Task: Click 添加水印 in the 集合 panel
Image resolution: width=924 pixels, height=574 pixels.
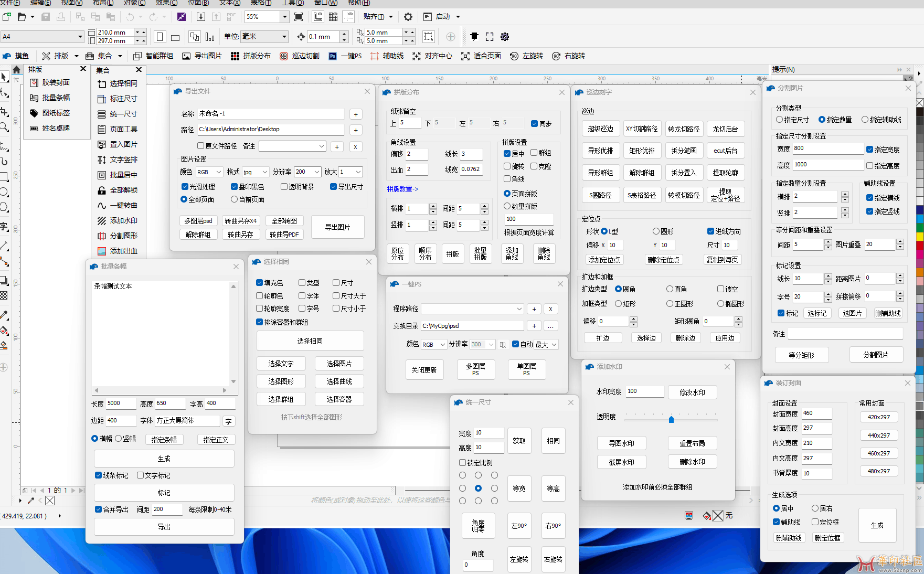Action: click(x=123, y=221)
